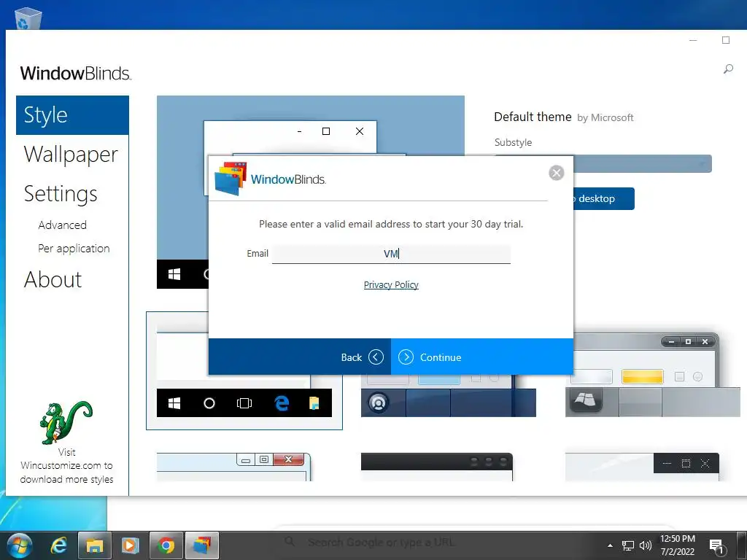Click the Cortana circle in the Windows 10 style preview
747x560 pixels.
coord(209,404)
